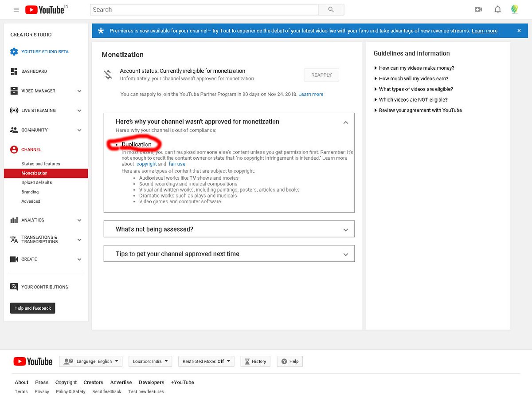Click the Help button in footer

pyautogui.click(x=290, y=361)
